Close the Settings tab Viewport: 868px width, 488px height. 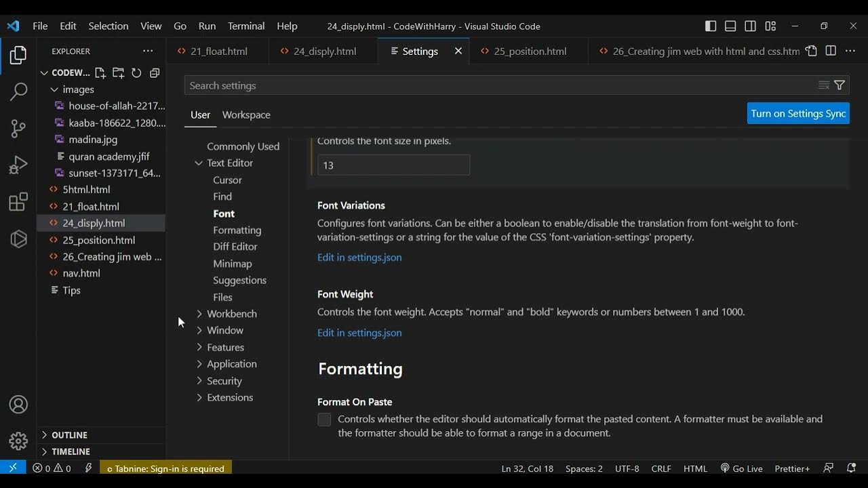[x=458, y=51]
